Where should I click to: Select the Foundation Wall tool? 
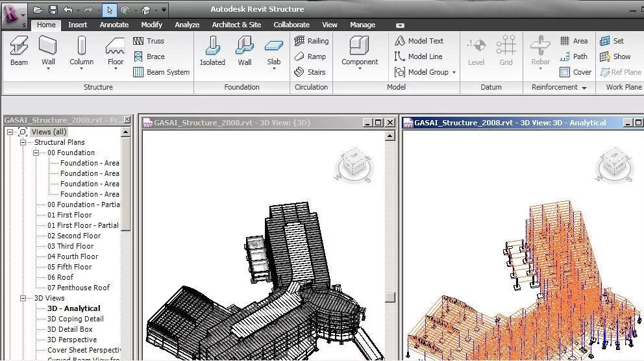tap(244, 51)
